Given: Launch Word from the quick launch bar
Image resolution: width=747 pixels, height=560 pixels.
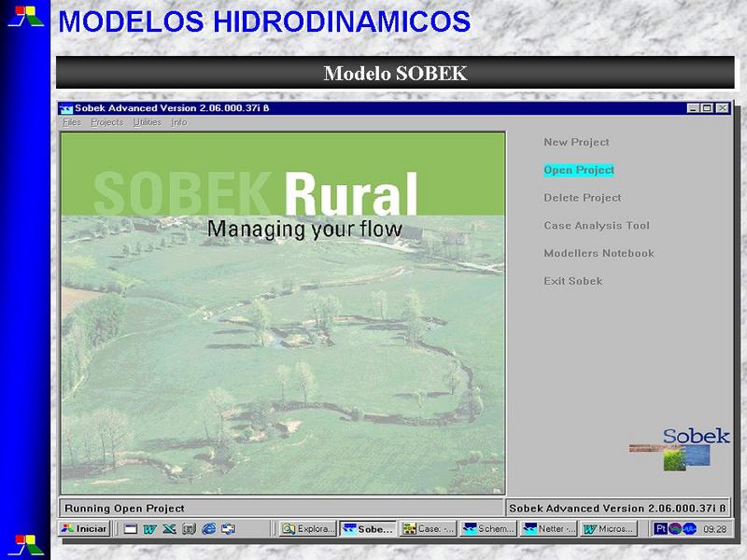Looking at the screenshot, I should tap(150, 529).
